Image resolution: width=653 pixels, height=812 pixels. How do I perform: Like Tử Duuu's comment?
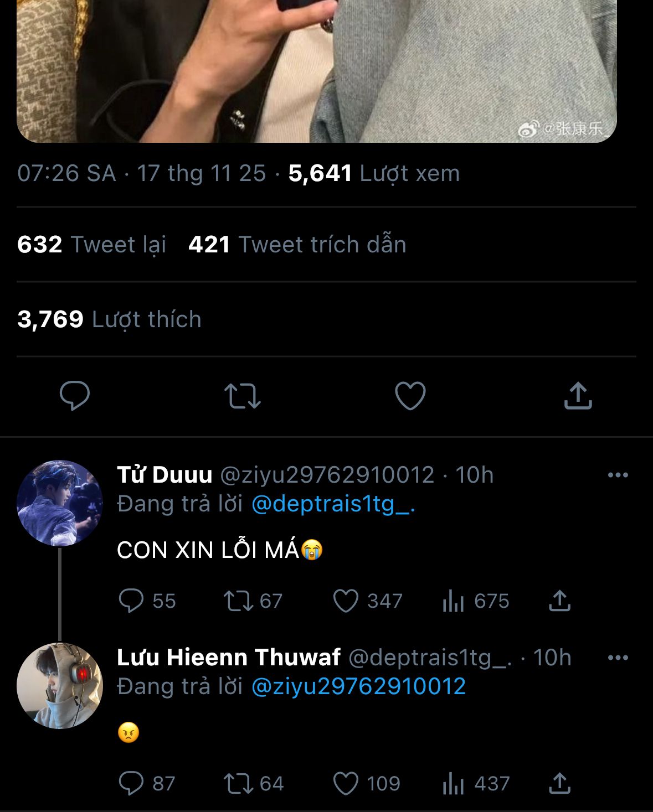coord(346,601)
